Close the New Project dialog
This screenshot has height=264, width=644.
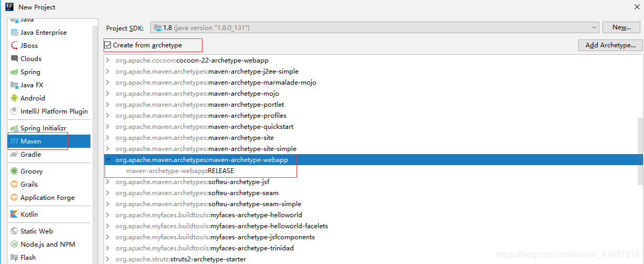(x=637, y=7)
